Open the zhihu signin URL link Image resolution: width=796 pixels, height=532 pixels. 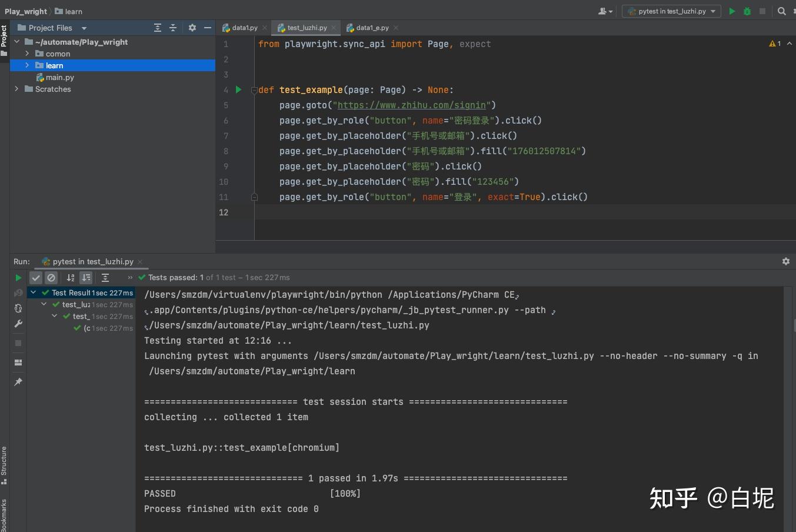412,105
